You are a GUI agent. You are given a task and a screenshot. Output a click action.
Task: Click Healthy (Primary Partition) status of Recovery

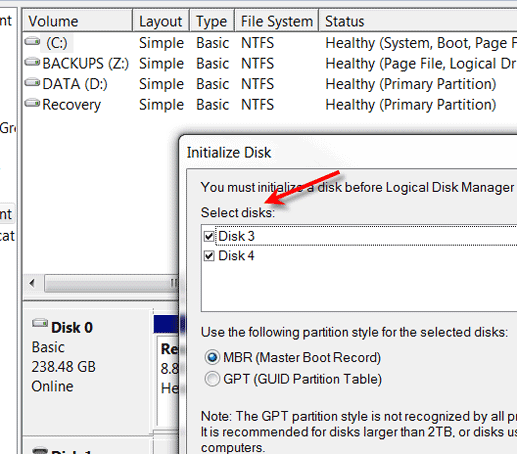click(411, 105)
